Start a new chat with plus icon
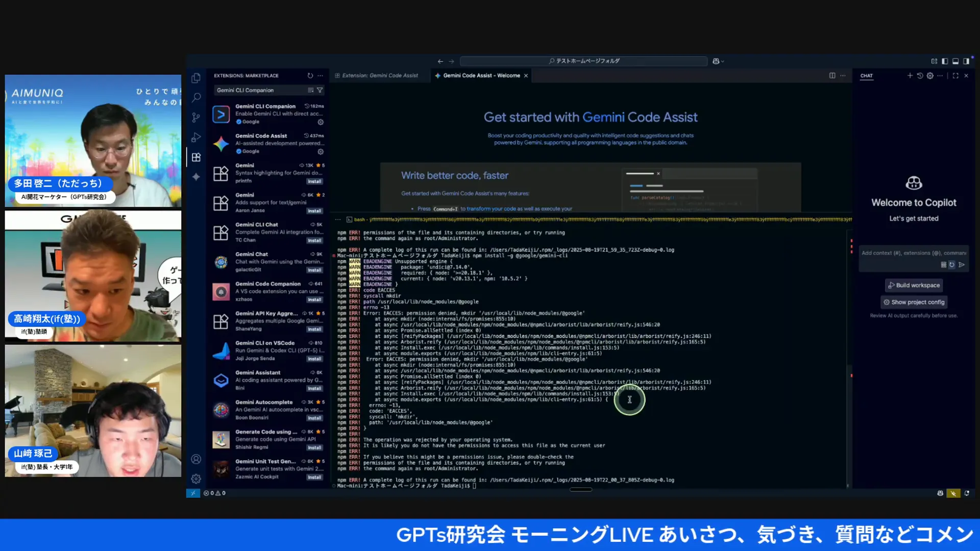980x551 pixels. tap(910, 76)
